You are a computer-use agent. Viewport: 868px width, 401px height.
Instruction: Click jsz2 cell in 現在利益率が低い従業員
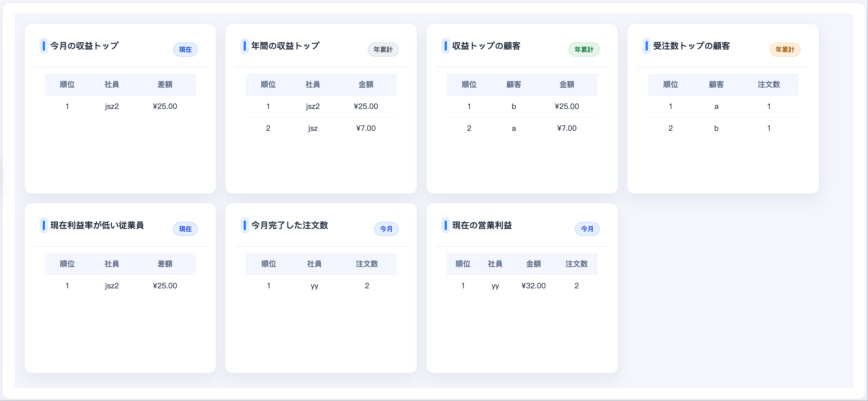(111, 286)
